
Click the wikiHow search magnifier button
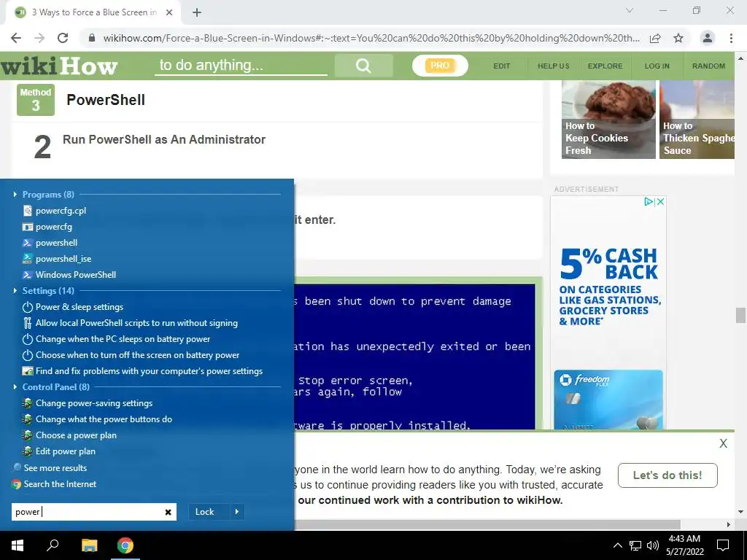363,66
